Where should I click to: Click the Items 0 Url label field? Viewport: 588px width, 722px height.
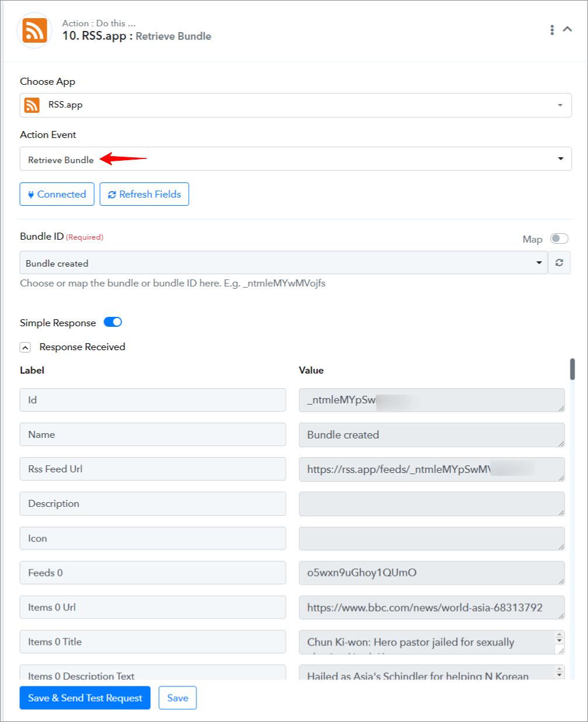click(x=153, y=607)
